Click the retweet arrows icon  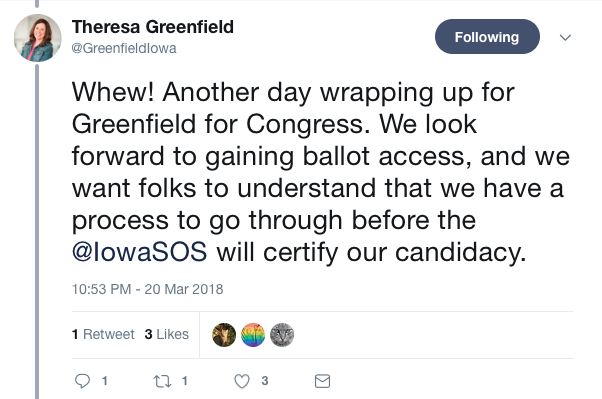tap(162, 381)
